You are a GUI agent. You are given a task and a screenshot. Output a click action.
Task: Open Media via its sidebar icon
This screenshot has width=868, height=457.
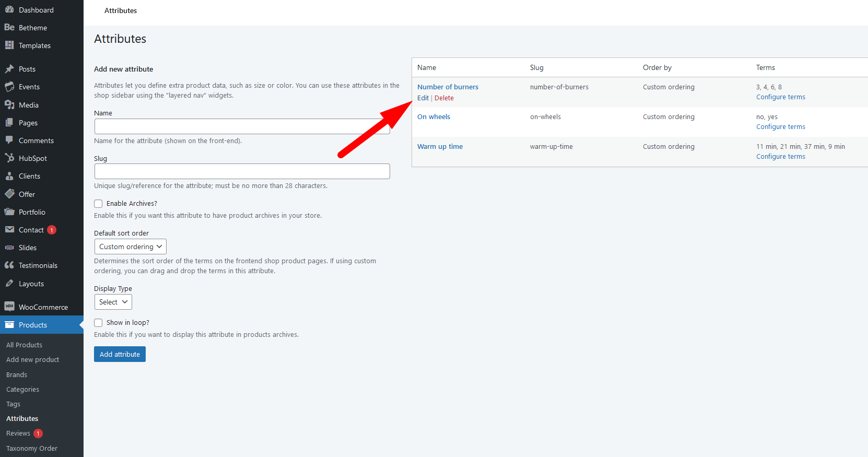tap(9, 105)
